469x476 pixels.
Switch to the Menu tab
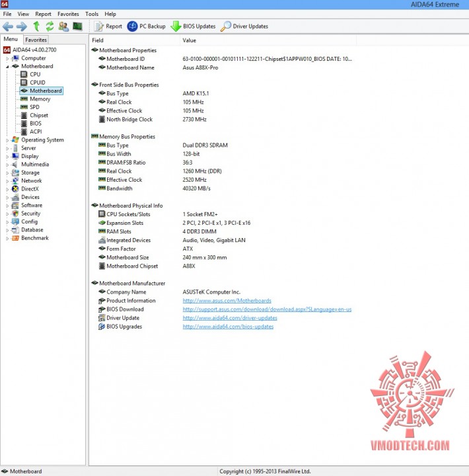11,39
